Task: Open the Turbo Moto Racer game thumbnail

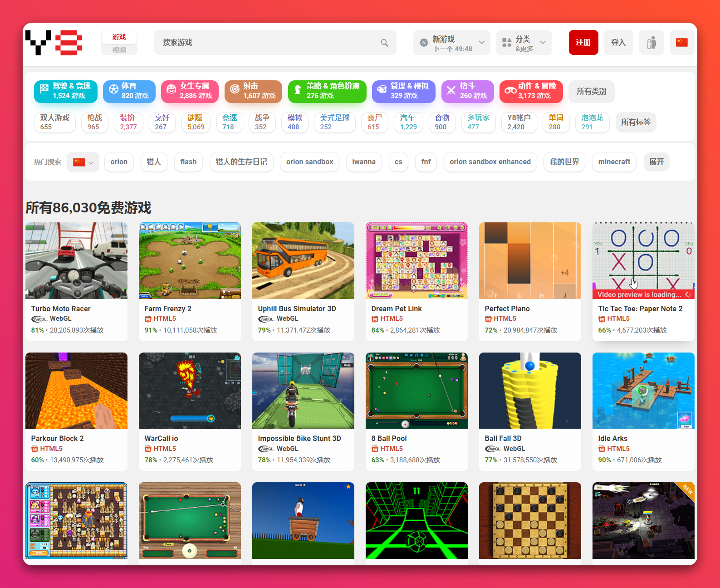Action: pos(76,260)
